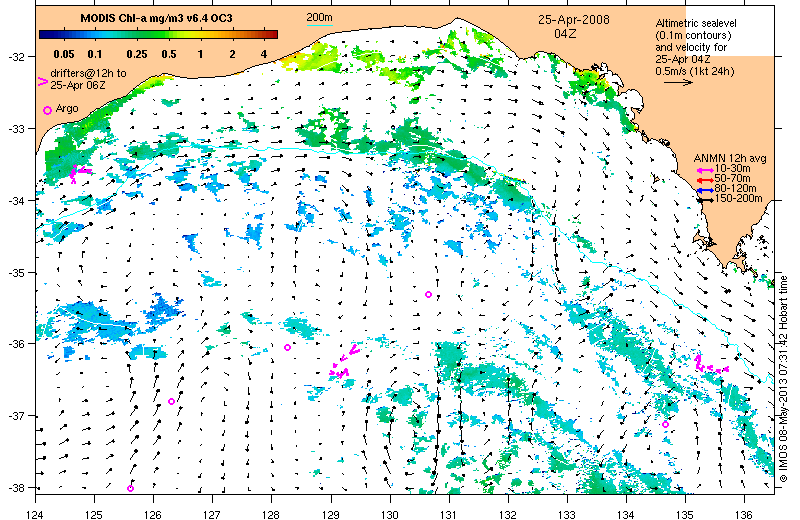This screenshot has height=520, width=800.
Task: Click the magenta drifter legend symbol
Action: click(43, 81)
